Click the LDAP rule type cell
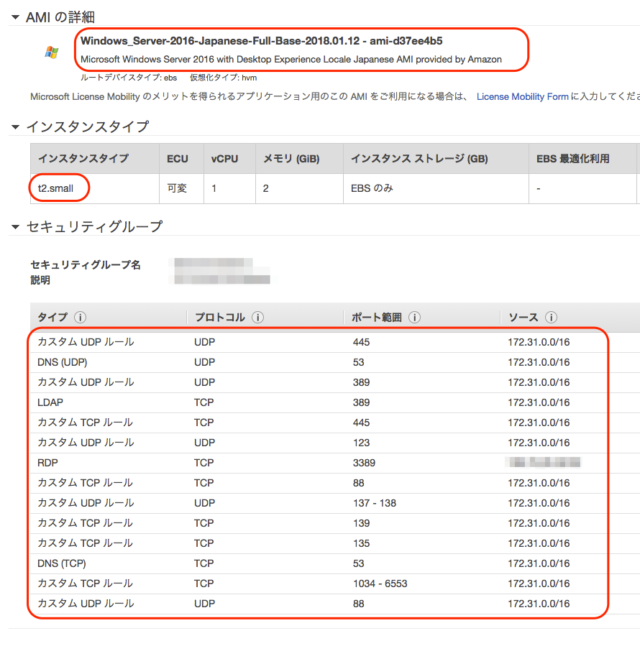This screenshot has width=640, height=664. pos(50,402)
